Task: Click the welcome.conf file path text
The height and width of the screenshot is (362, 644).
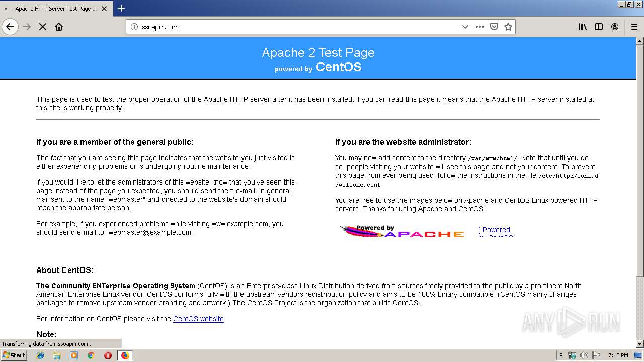Action: pos(466,180)
